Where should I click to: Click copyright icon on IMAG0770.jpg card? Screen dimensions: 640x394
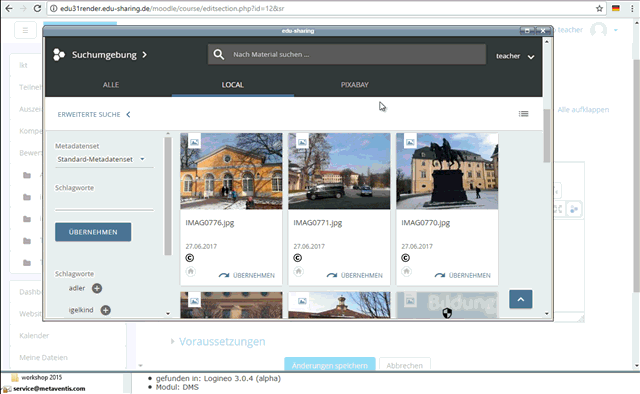click(x=405, y=258)
